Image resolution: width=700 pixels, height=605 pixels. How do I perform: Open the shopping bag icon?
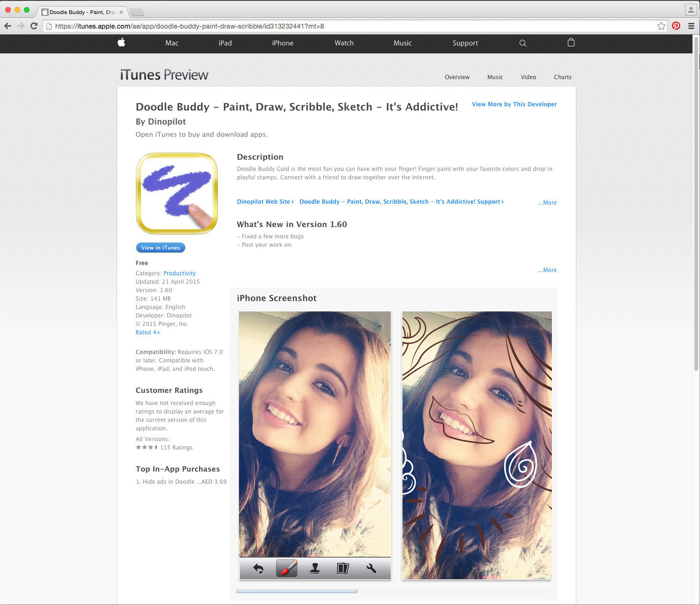(x=571, y=43)
